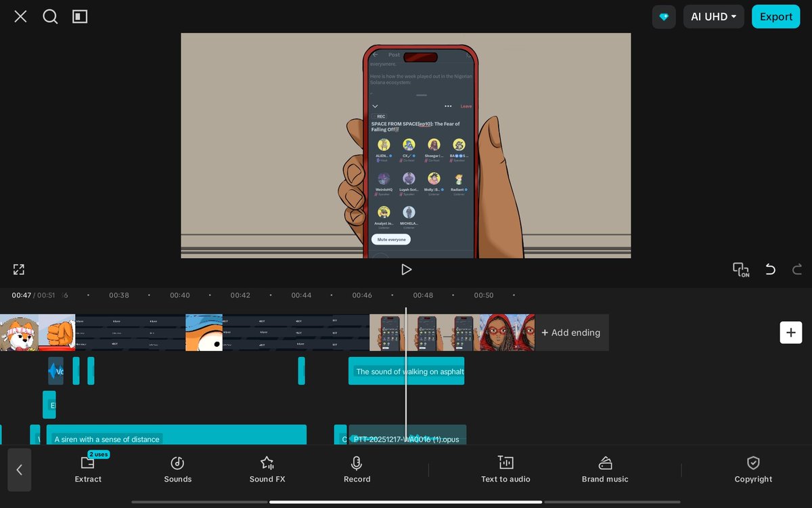Undo the last edit
The width and height of the screenshot is (812, 508).
point(770,270)
